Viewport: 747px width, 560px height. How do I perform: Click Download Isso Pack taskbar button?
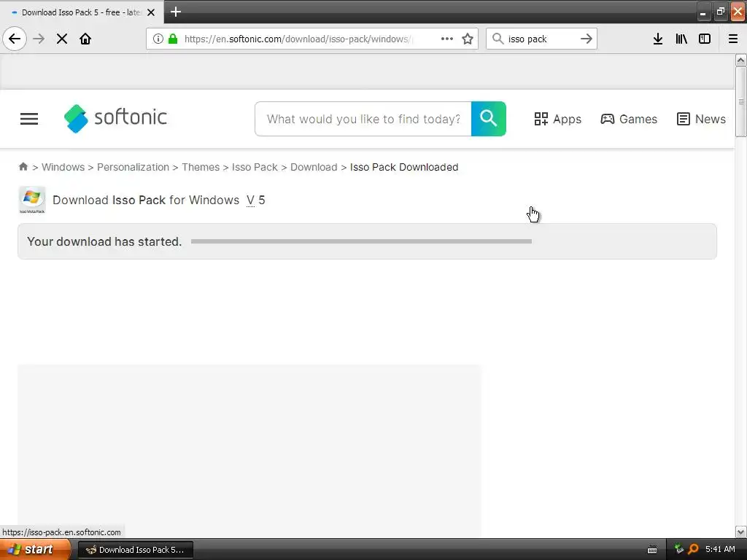click(135, 550)
